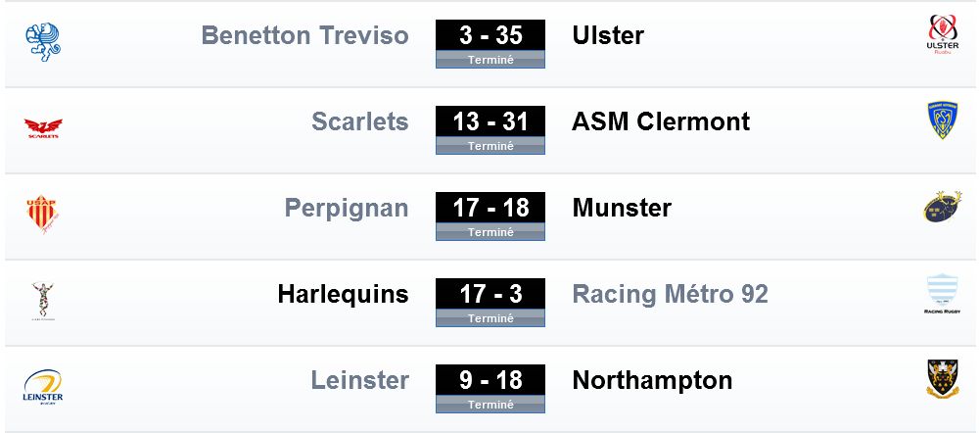
Task: Open the 3 - 35 match score
Action: pyautogui.click(x=490, y=35)
